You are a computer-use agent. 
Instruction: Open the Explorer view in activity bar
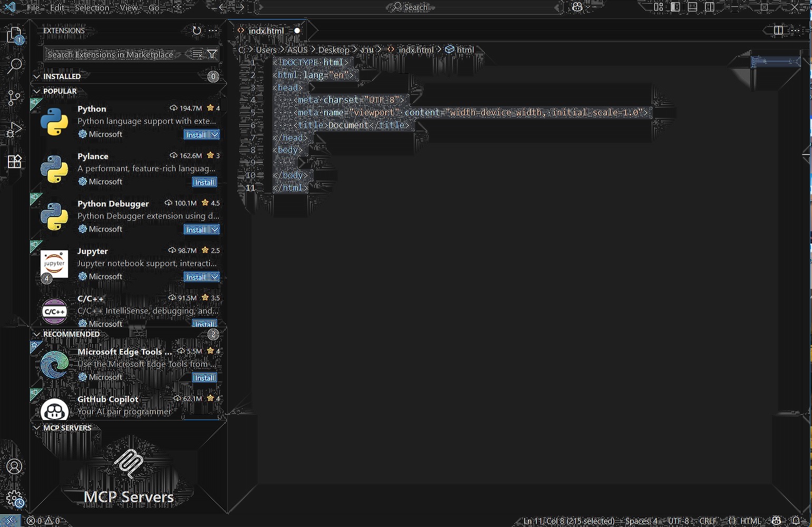[x=14, y=35]
